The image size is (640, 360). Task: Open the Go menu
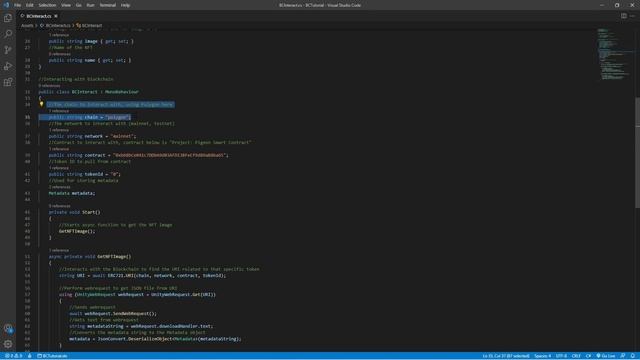point(79,5)
